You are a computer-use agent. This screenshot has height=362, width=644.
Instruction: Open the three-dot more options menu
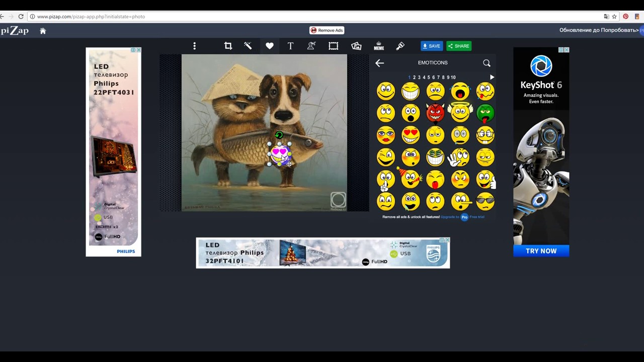(x=194, y=46)
